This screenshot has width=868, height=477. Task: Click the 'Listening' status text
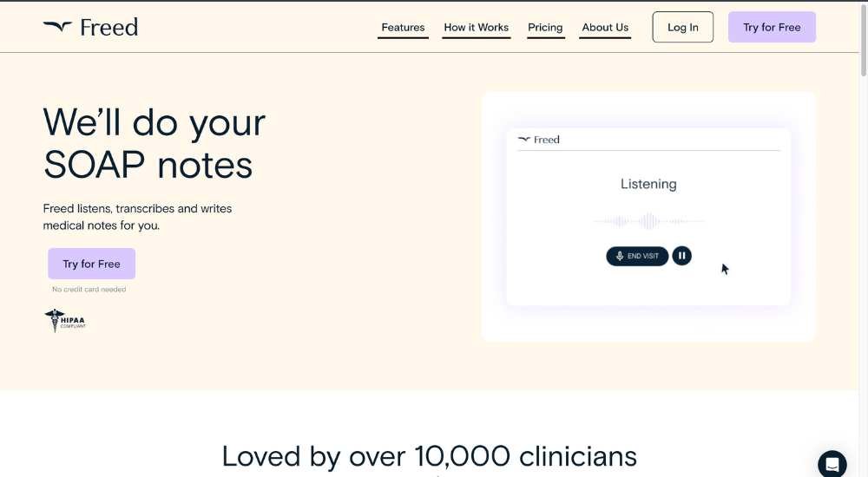(x=648, y=184)
